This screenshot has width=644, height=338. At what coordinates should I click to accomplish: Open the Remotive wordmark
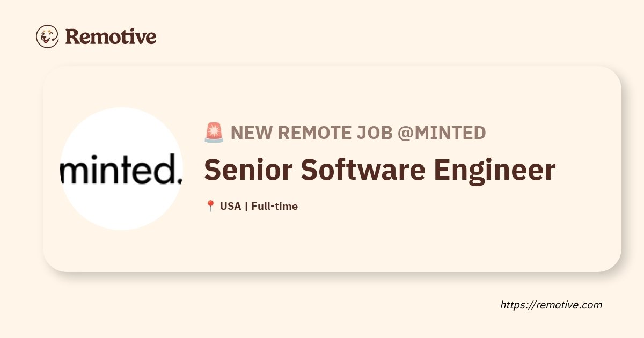(x=111, y=36)
